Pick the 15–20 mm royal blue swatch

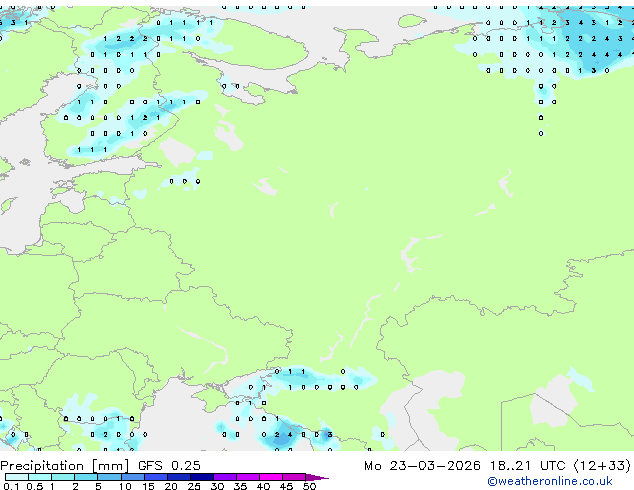(x=156, y=477)
